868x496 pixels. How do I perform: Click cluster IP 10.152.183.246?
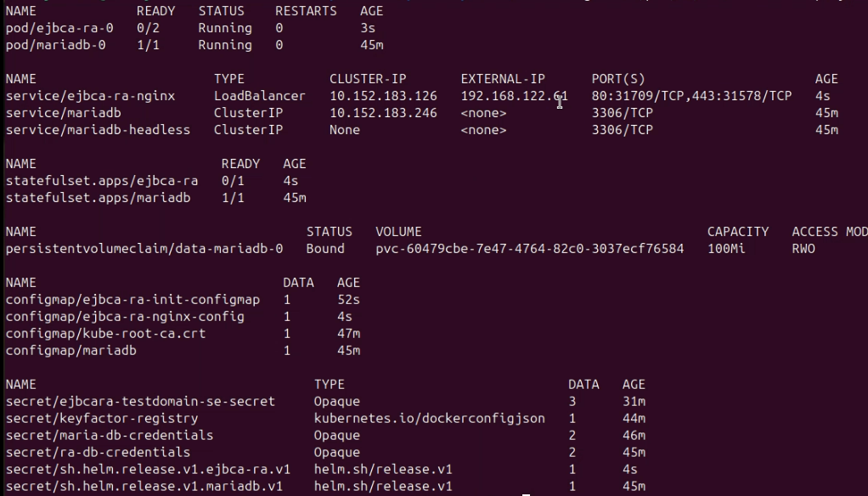click(x=383, y=113)
